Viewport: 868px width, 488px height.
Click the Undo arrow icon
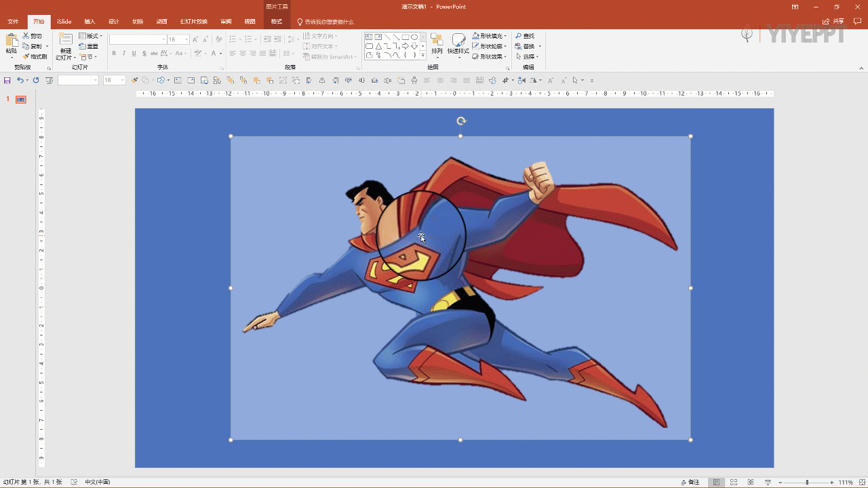[x=20, y=81]
